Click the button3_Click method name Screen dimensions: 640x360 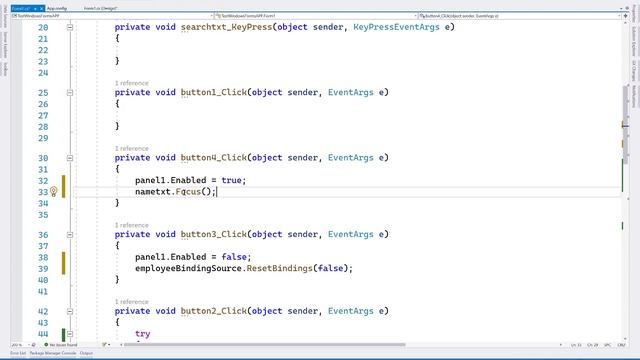click(x=213, y=234)
